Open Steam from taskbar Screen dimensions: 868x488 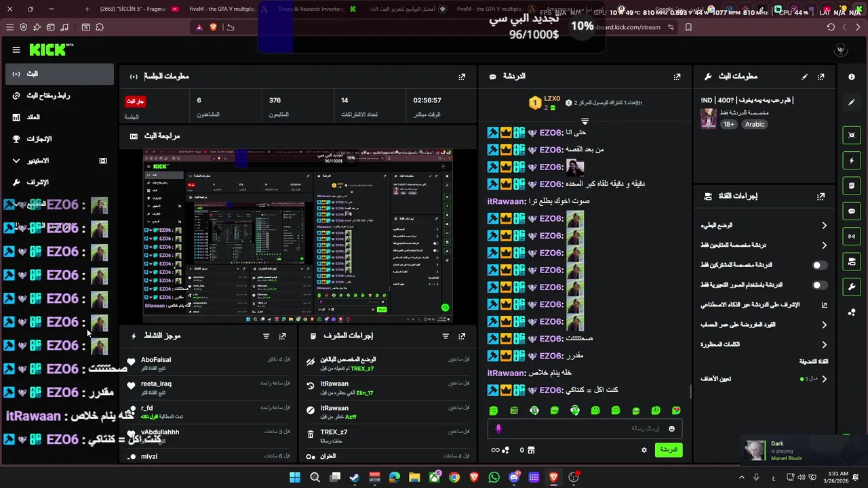tap(355, 477)
